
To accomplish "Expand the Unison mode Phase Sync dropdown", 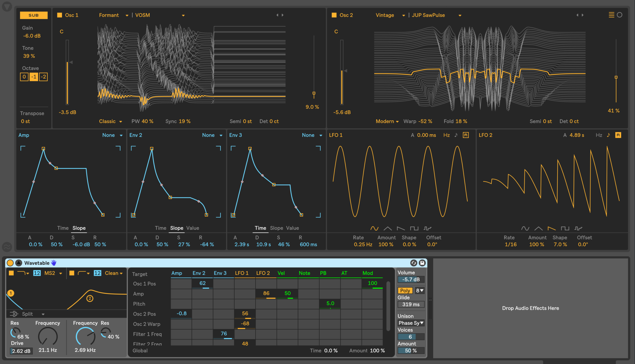I will coord(411,323).
